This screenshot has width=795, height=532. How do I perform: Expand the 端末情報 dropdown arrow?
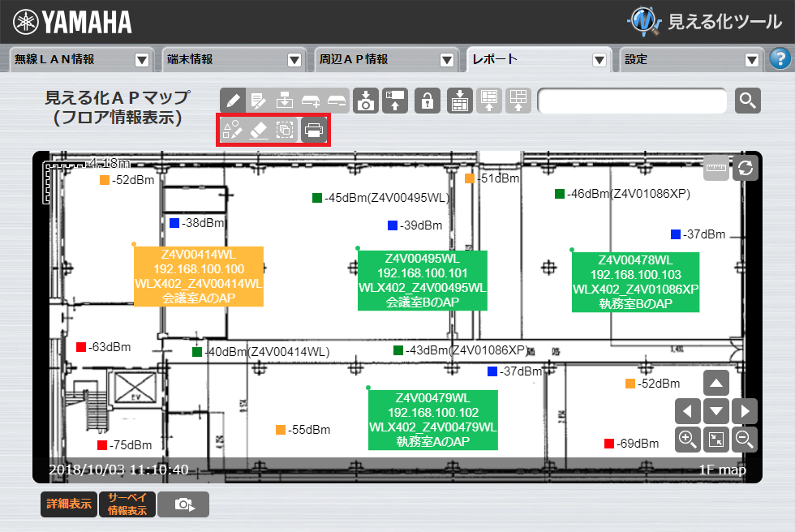coord(295,60)
